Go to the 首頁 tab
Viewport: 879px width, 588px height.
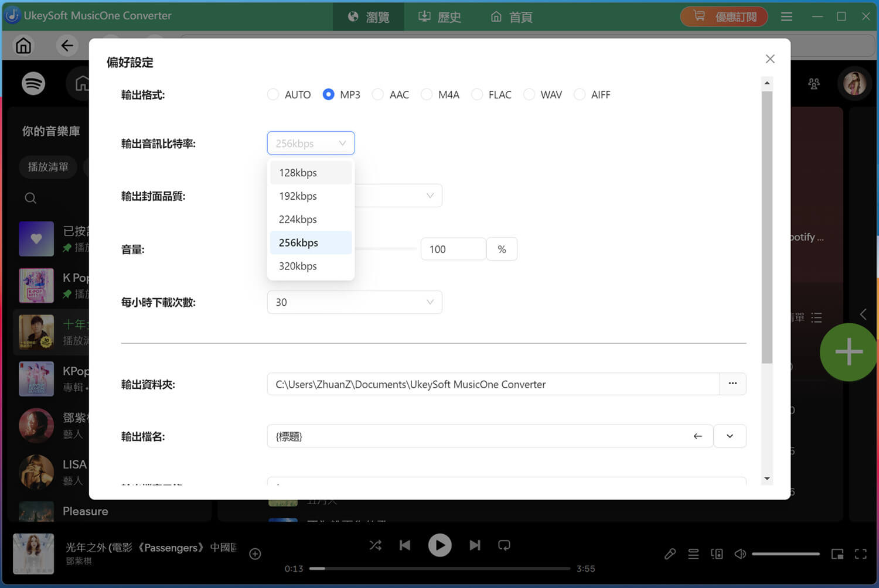pos(510,17)
